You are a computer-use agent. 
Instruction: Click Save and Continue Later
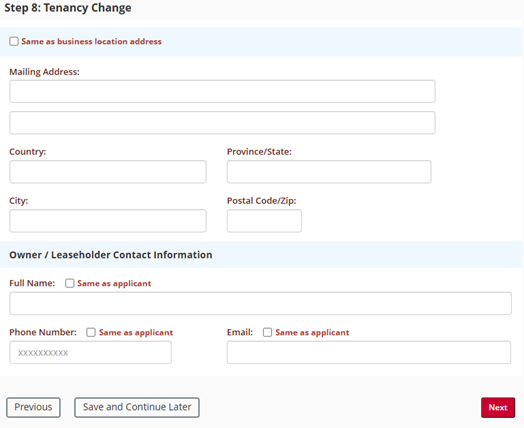pyautogui.click(x=137, y=407)
